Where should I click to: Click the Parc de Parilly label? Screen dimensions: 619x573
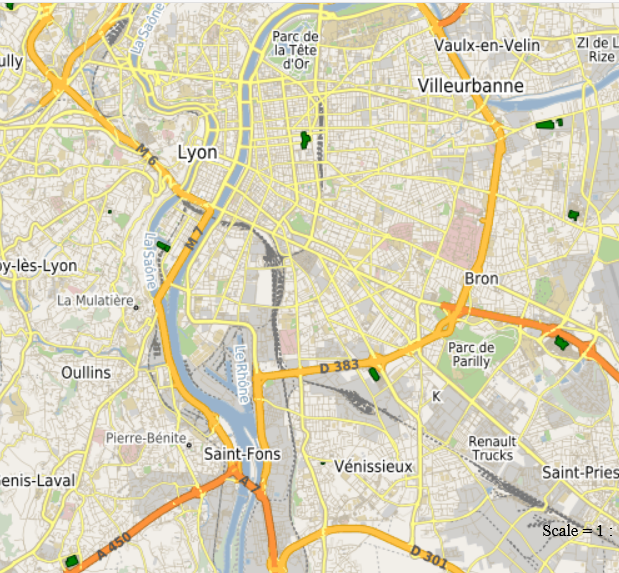[x=471, y=354]
